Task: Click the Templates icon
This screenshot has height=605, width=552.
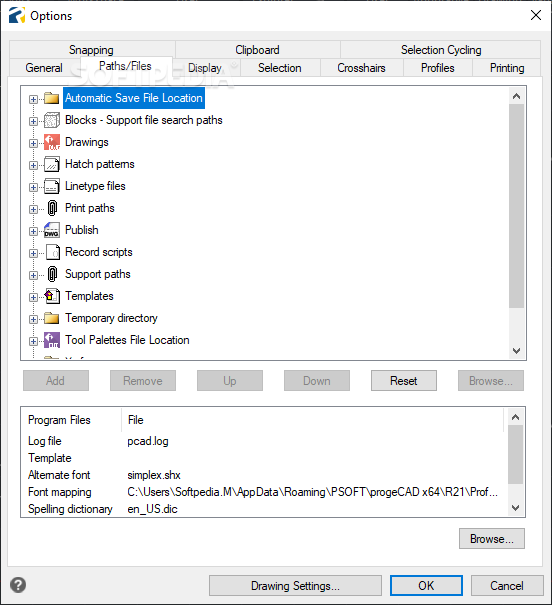Action: tap(52, 296)
